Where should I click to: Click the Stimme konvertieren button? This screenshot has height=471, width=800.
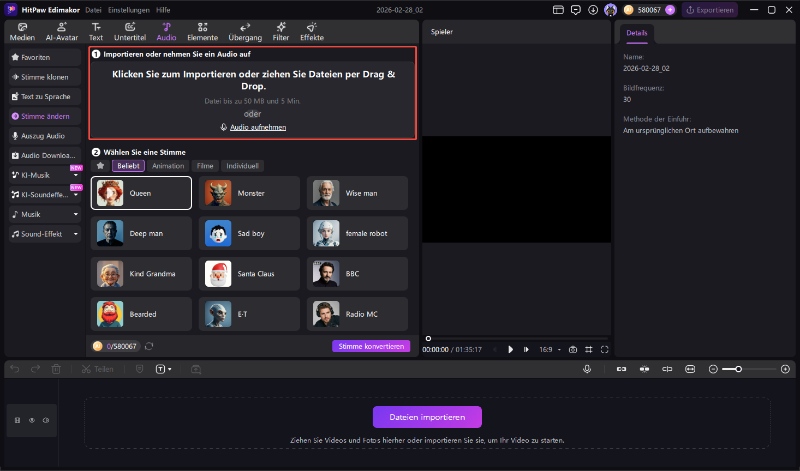pos(371,346)
